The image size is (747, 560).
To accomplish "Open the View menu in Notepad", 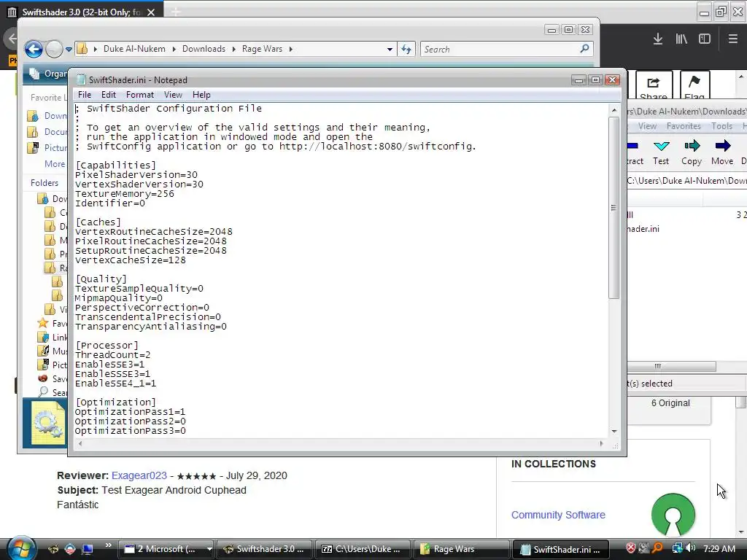I will tap(173, 95).
